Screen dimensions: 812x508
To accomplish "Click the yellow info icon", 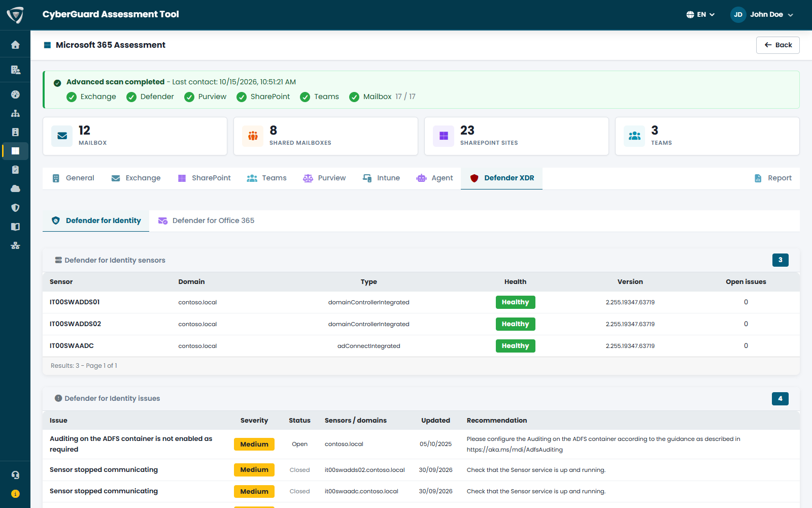I will tap(15, 494).
